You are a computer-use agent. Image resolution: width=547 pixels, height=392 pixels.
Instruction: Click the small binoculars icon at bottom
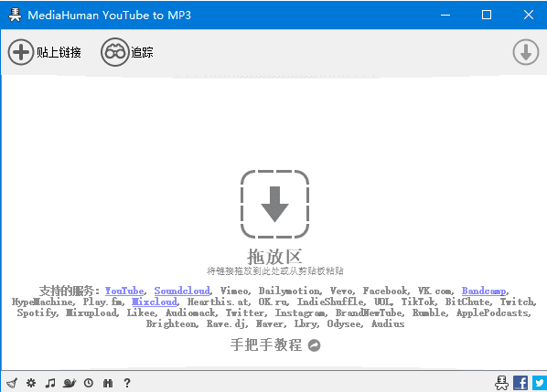click(x=108, y=383)
